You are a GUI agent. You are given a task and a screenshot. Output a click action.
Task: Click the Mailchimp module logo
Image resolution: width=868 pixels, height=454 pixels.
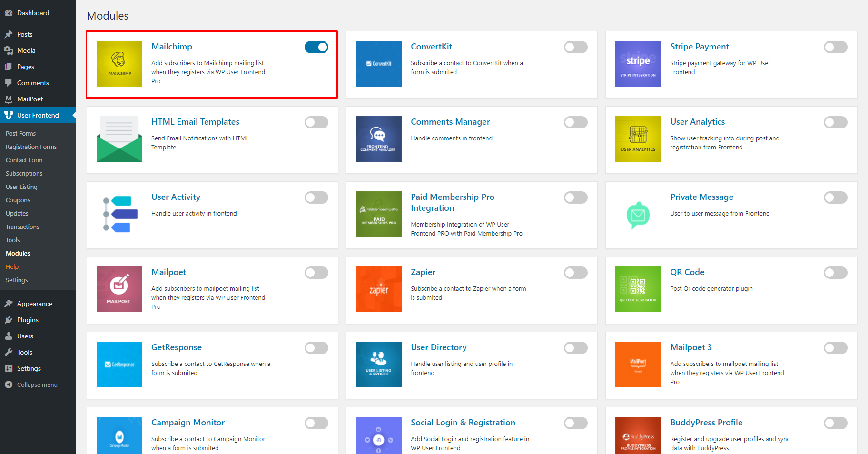(x=119, y=64)
